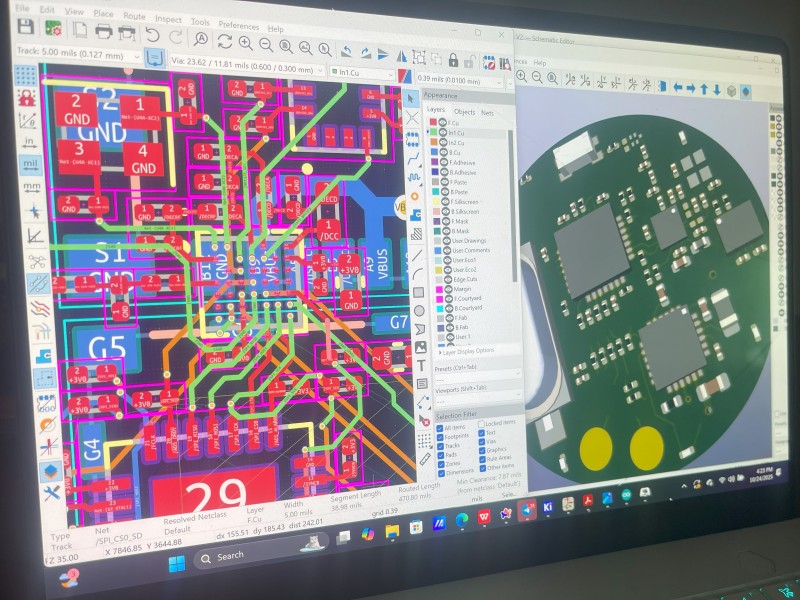Select the In2.Cu layer row
The height and width of the screenshot is (600, 800).
click(x=467, y=143)
